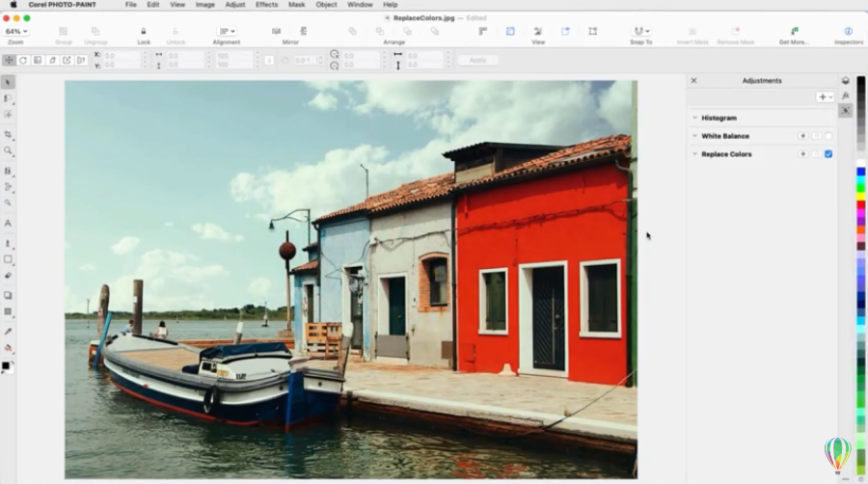Open the Window menu

coord(360,5)
